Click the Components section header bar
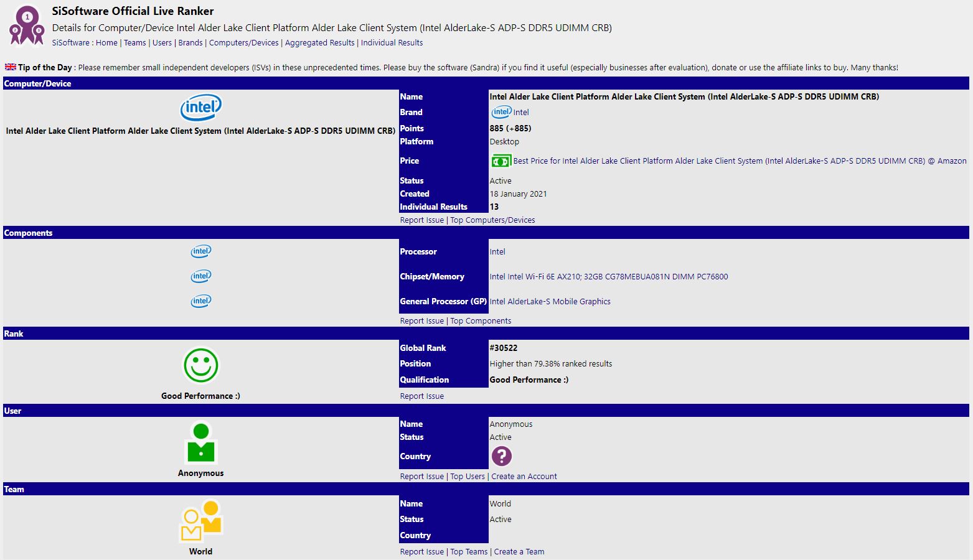The width and height of the screenshot is (973, 560). [x=486, y=233]
